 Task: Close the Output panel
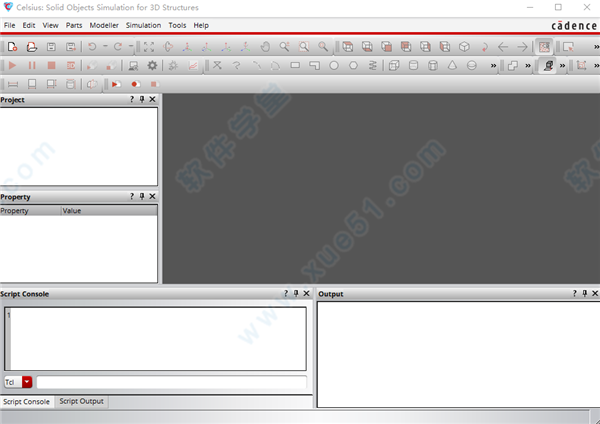[x=595, y=294]
